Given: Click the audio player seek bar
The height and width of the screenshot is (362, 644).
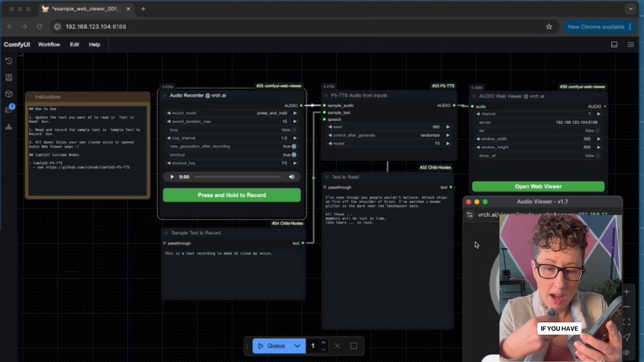Looking at the screenshot, I should click(x=238, y=176).
